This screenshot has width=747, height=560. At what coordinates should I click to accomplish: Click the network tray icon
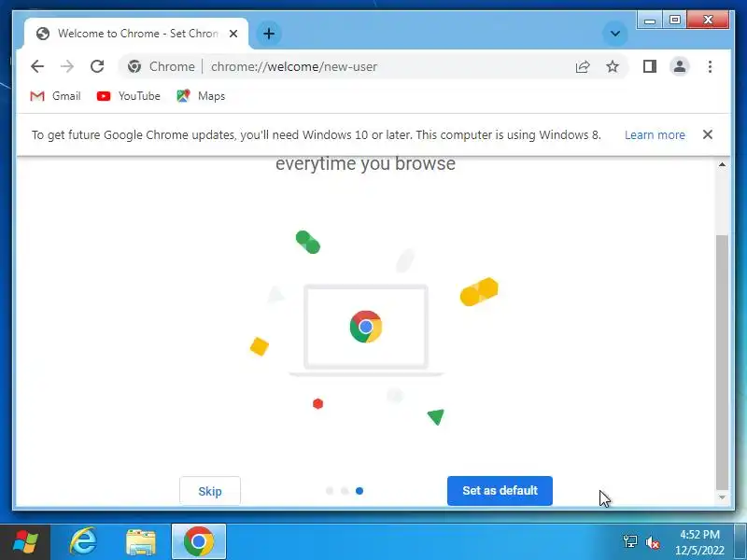click(629, 542)
